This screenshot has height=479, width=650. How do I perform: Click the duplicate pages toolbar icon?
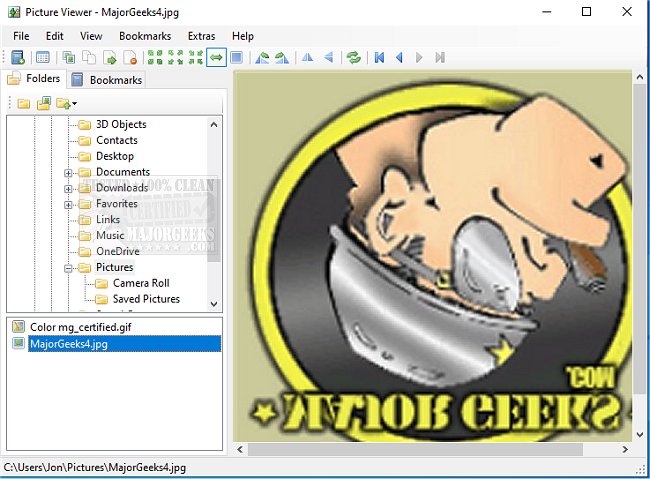click(x=89, y=57)
